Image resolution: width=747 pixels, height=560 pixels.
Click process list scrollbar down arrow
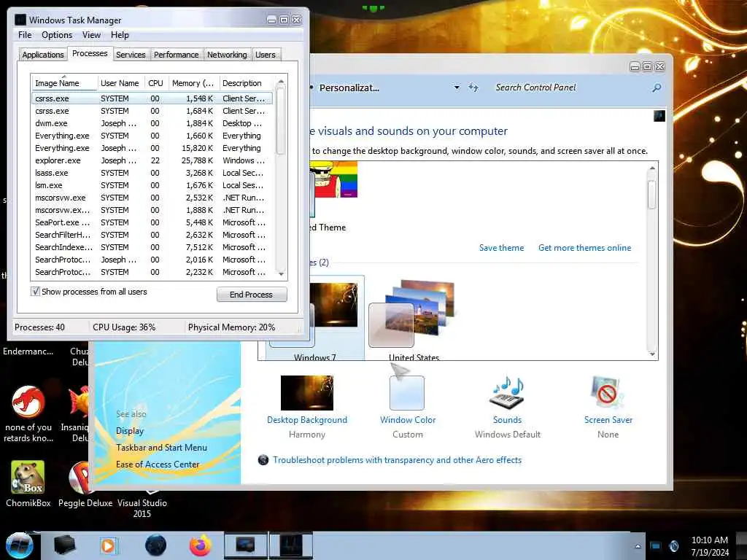(281, 274)
